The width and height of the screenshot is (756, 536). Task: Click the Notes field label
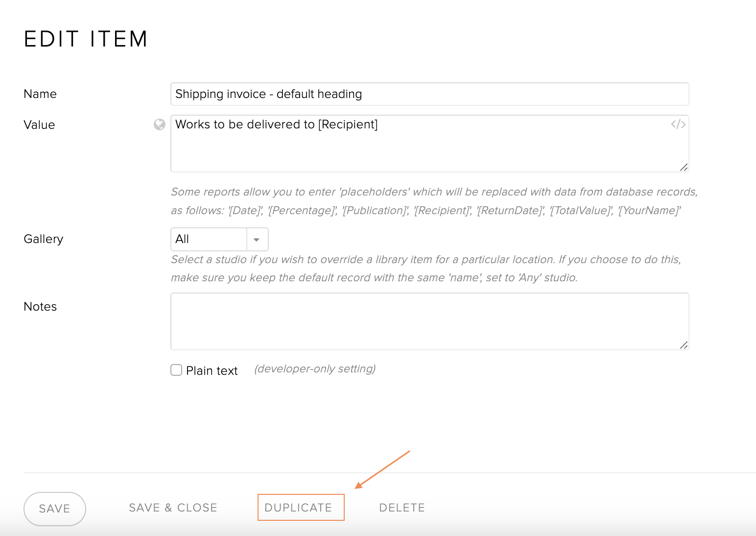[x=40, y=307]
